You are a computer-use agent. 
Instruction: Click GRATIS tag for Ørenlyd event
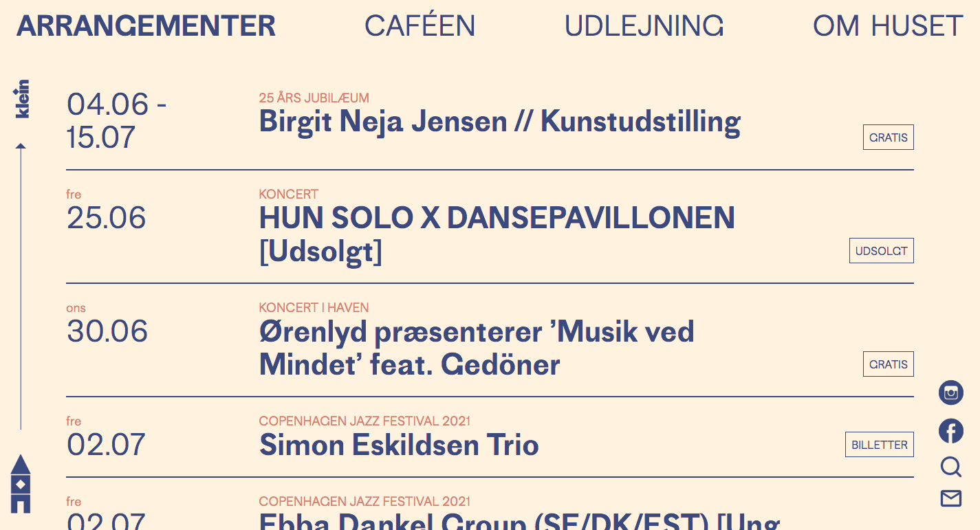click(x=888, y=364)
